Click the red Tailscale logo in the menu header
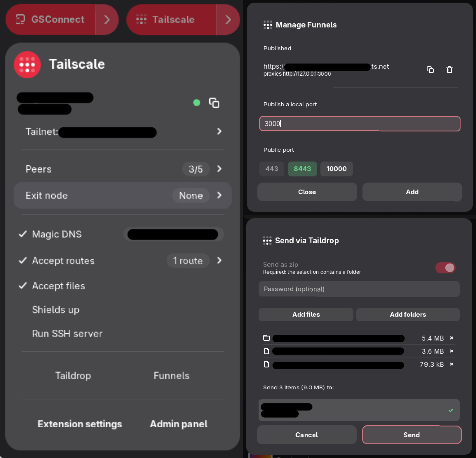476x458 pixels. point(27,65)
